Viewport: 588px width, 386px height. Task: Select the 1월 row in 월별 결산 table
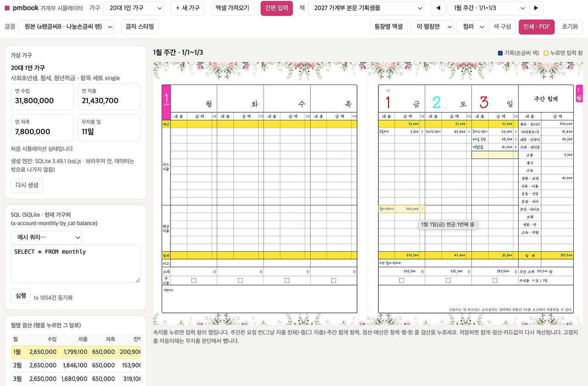[75, 352]
